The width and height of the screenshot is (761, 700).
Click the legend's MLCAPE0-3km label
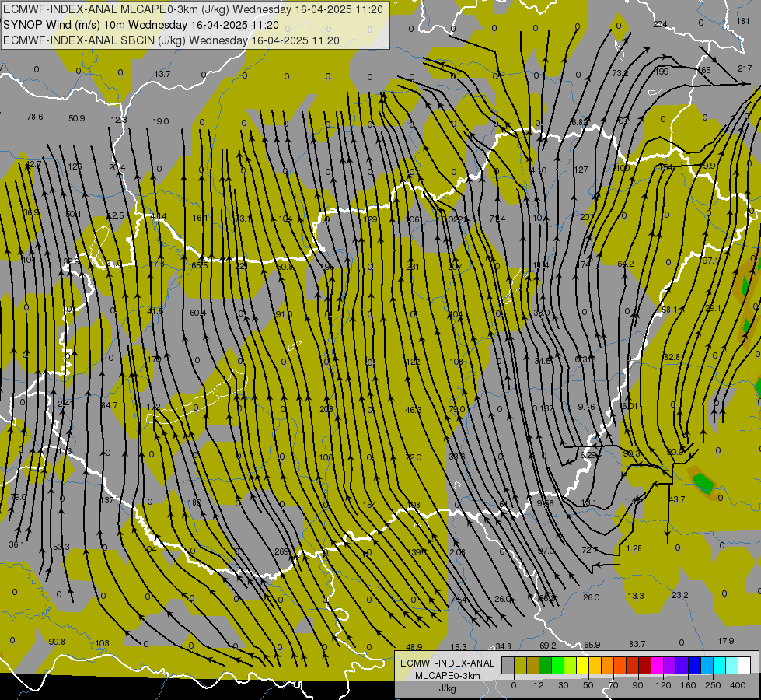(x=448, y=676)
